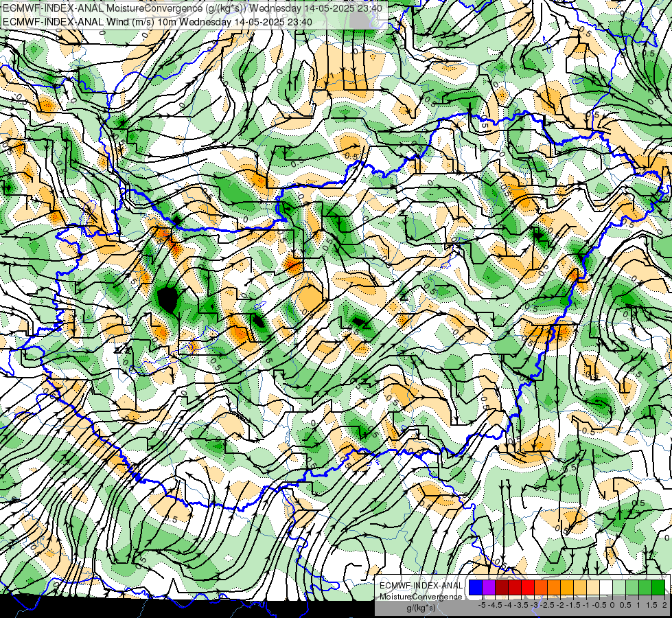Image resolution: width=672 pixels, height=618 pixels.
Task: Click the Wind (m/s) 10m title line
Action: (157, 22)
